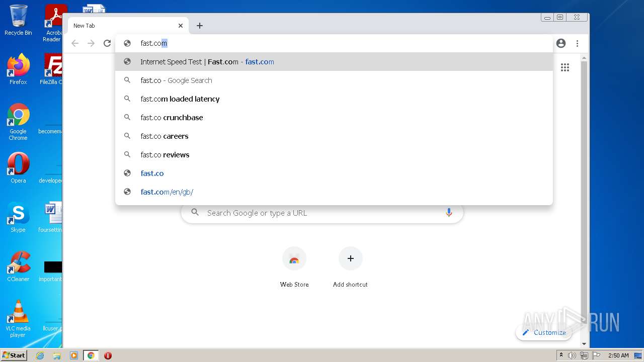
Task: Open the Google apps grid icon
Action: [565, 67]
